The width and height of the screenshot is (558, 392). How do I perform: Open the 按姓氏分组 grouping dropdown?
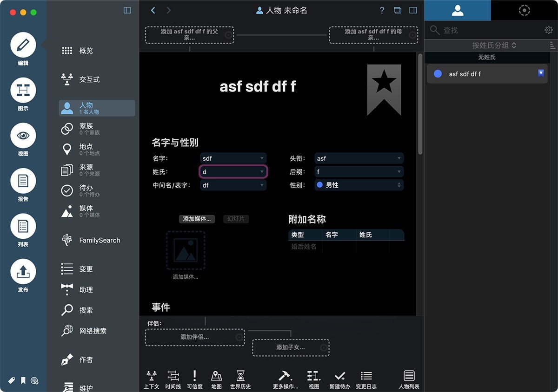487,45
